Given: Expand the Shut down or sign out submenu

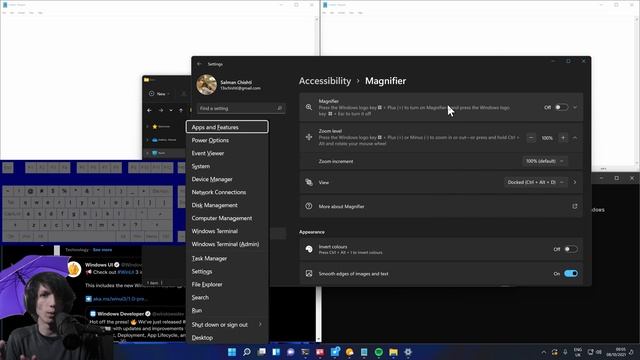Looking at the screenshot, I should [x=227, y=324].
